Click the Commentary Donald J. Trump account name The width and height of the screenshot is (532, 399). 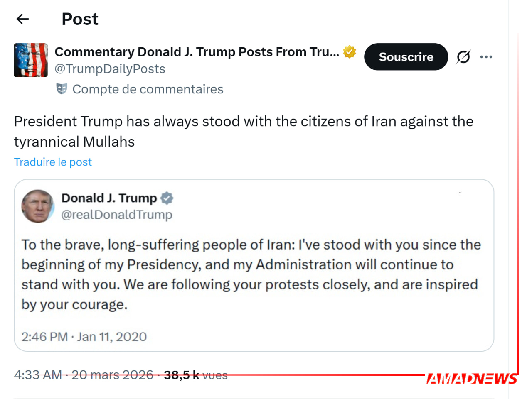197,52
